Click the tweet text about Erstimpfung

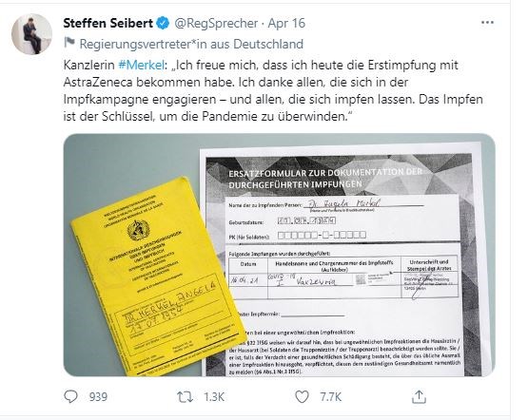point(273,90)
